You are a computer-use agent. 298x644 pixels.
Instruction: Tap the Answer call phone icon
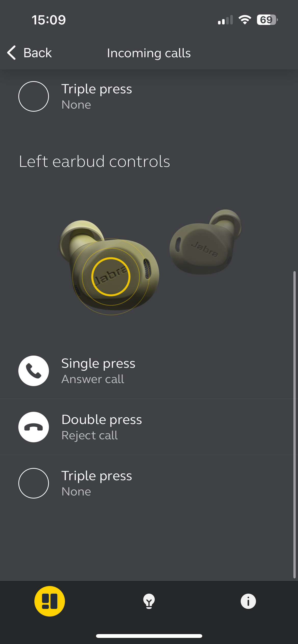pos(34,371)
